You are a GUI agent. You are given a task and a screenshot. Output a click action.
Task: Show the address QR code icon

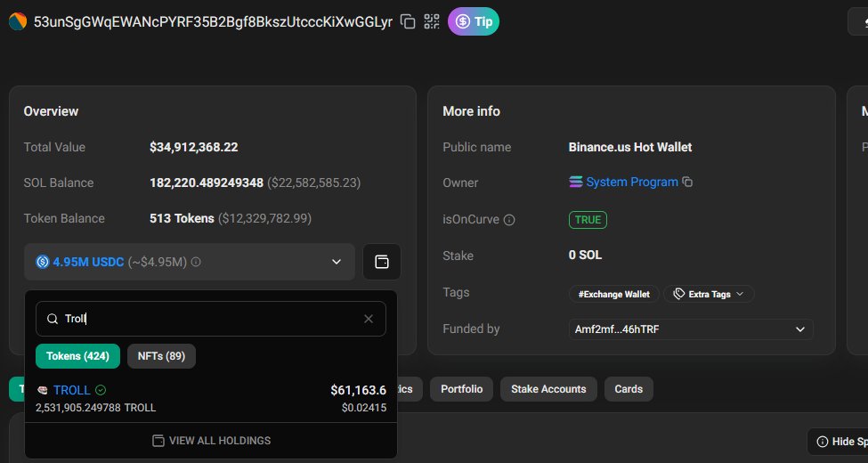432,21
